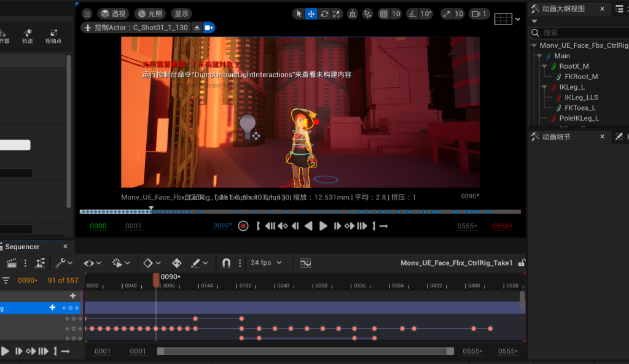Toggle loop mode in viewport transport
Screen dimensions: 629x364
[x=383, y=226]
